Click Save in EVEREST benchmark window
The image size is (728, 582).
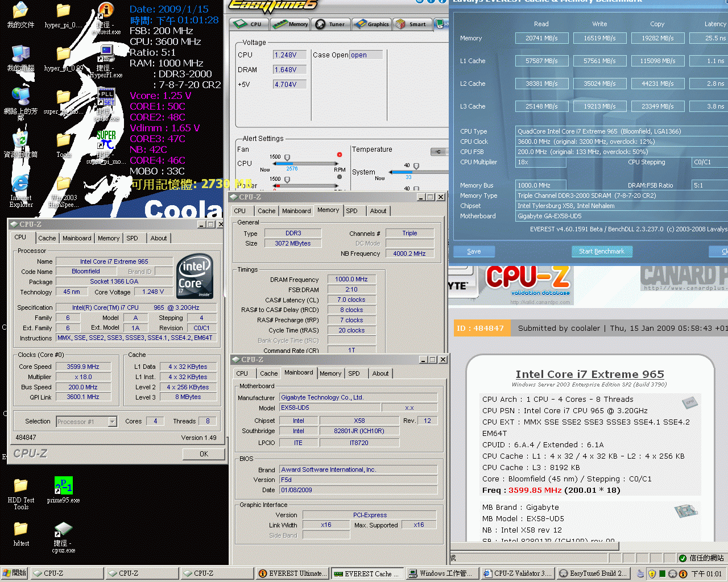tap(474, 251)
